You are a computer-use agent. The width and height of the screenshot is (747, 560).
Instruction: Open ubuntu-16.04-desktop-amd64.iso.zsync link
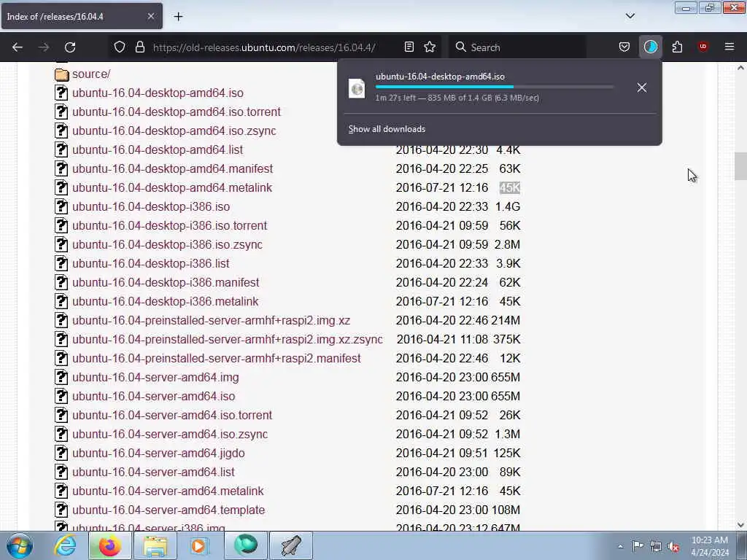click(174, 131)
